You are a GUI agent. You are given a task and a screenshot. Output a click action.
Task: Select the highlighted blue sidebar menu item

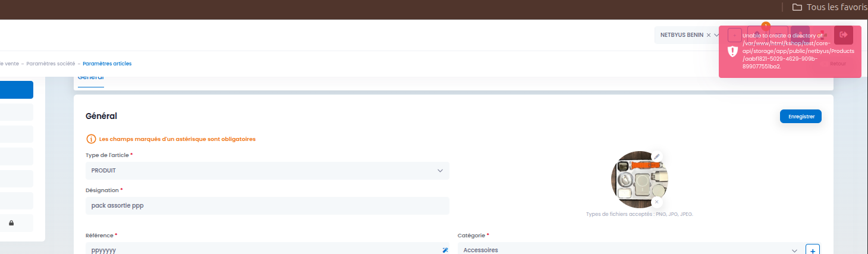[17, 90]
